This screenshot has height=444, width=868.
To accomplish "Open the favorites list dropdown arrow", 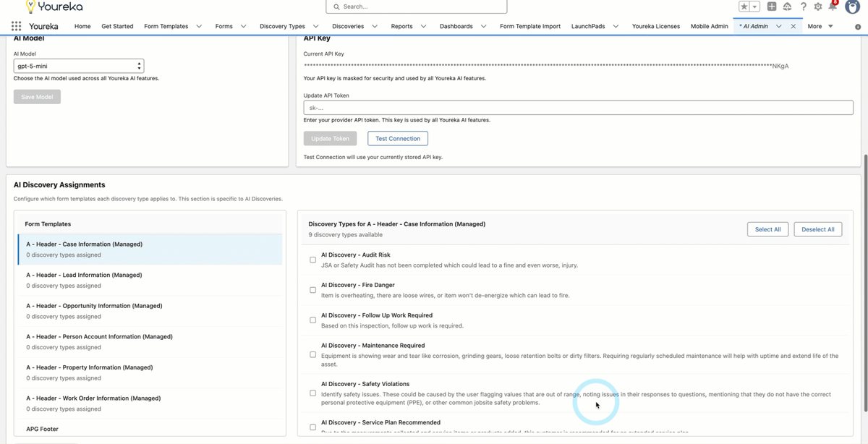I will click(755, 7).
